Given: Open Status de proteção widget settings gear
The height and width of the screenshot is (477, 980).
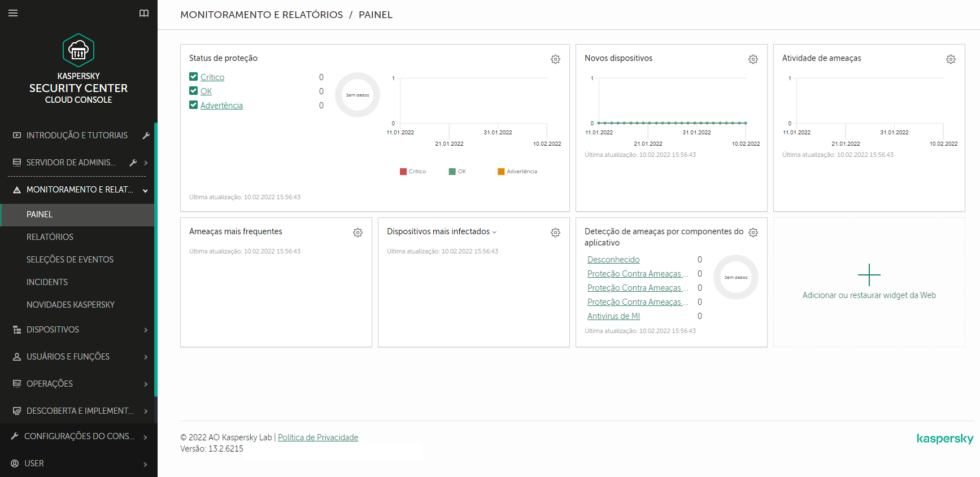Looking at the screenshot, I should click(x=555, y=59).
